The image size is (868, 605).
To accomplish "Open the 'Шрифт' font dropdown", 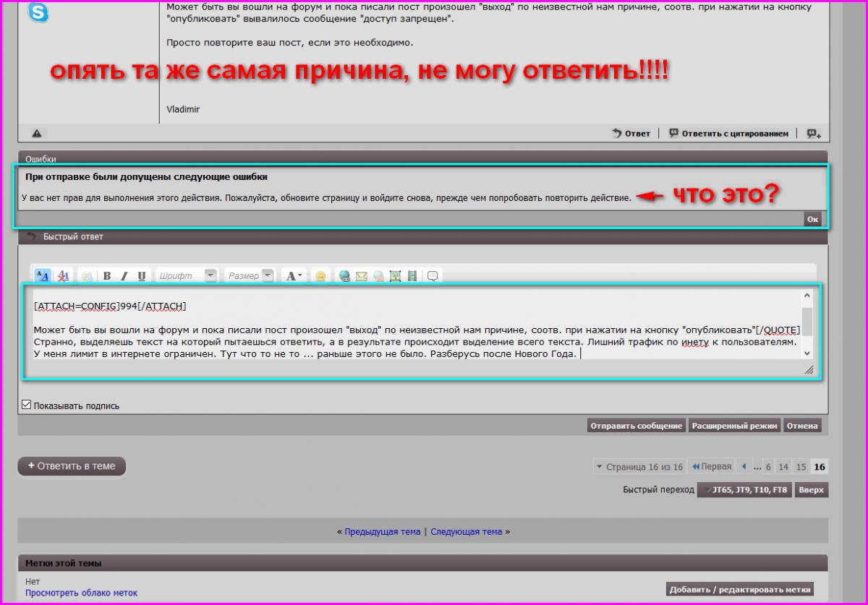I will pos(187,276).
